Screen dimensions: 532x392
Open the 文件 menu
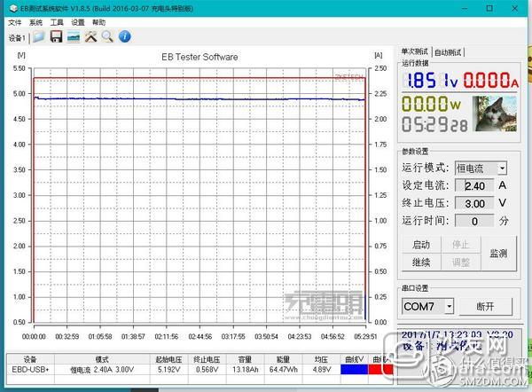point(14,22)
